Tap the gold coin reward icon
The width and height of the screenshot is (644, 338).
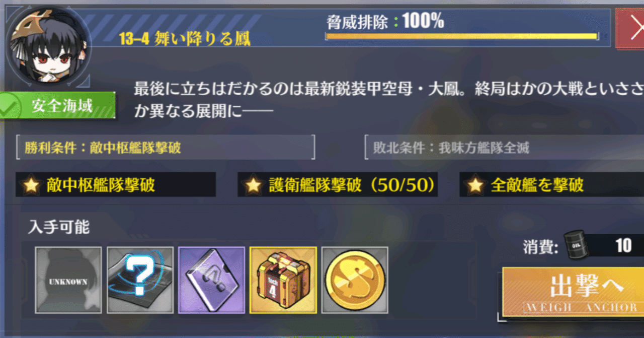coord(355,280)
